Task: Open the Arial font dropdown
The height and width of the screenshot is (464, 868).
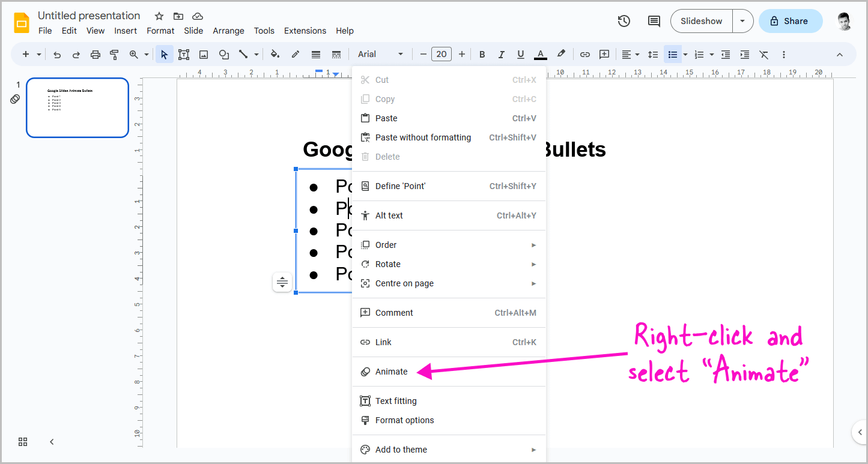Action: point(381,55)
